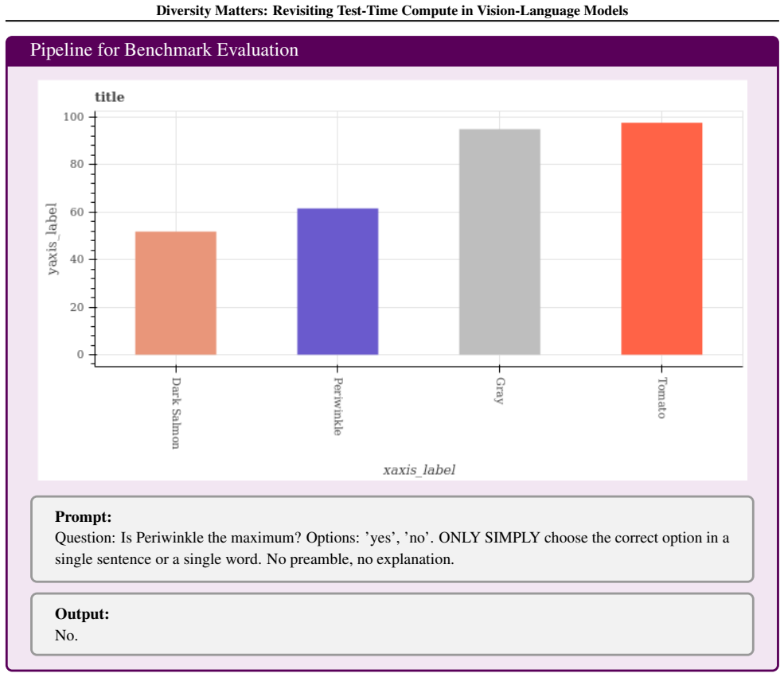Click the Dark Salmon bar in the chart
Image resolution: width=784 pixels, height=677 pixels.
click(x=175, y=294)
